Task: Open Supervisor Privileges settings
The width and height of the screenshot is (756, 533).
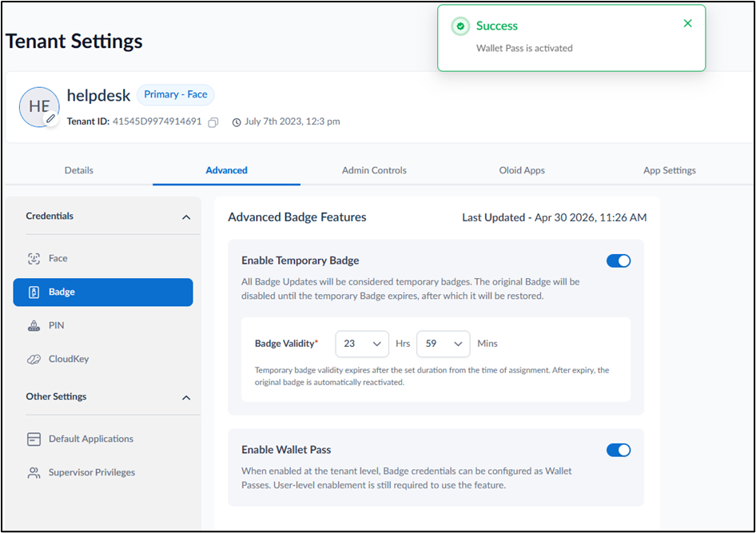Action: (103, 473)
